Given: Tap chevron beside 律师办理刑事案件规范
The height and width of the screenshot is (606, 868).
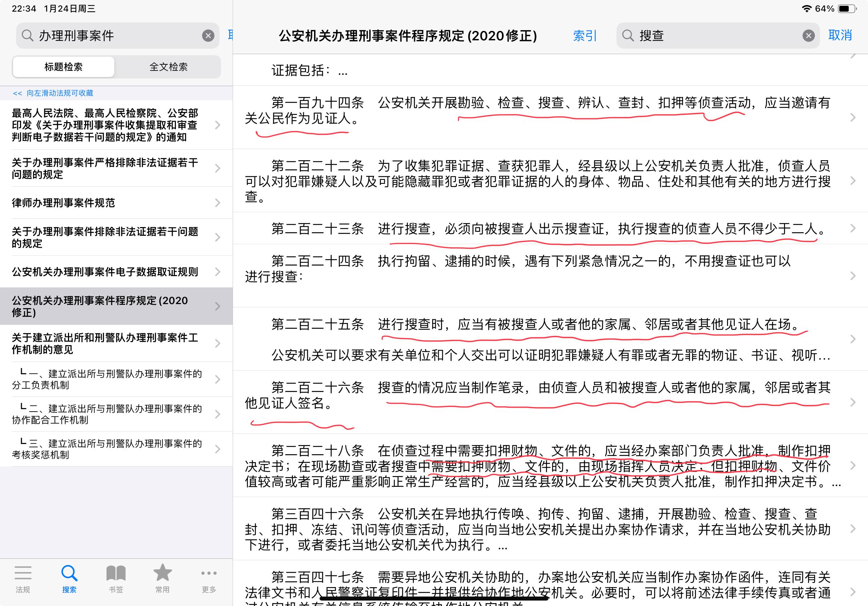Looking at the screenshot, I should coord(217,203).
